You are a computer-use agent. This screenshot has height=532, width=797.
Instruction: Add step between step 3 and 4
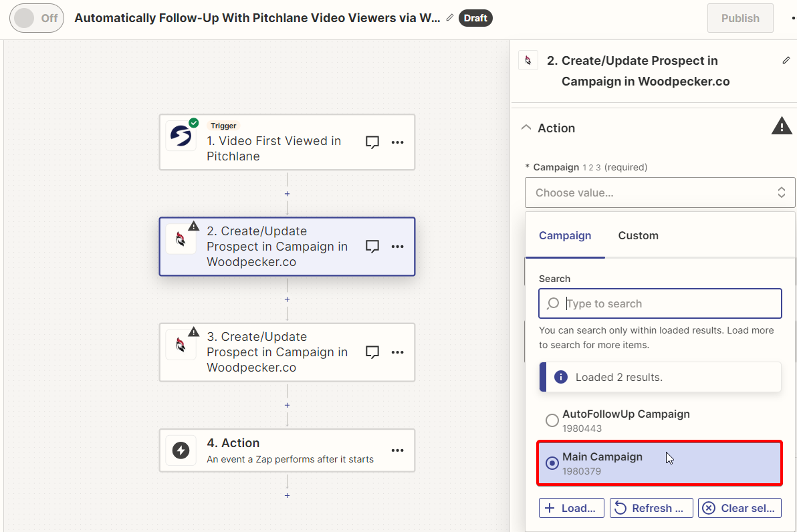288,405
